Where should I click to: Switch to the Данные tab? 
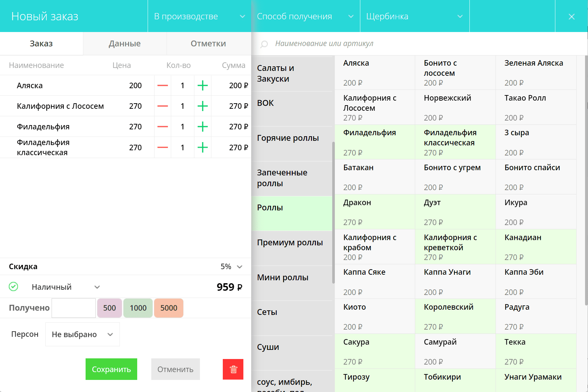tap(125, 43)
